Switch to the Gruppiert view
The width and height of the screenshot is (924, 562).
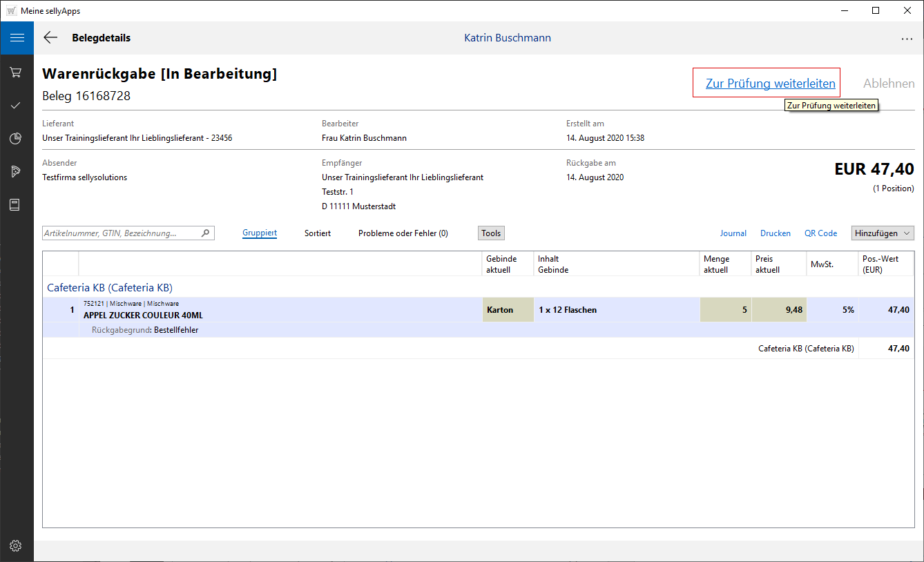tap(260, 233)
